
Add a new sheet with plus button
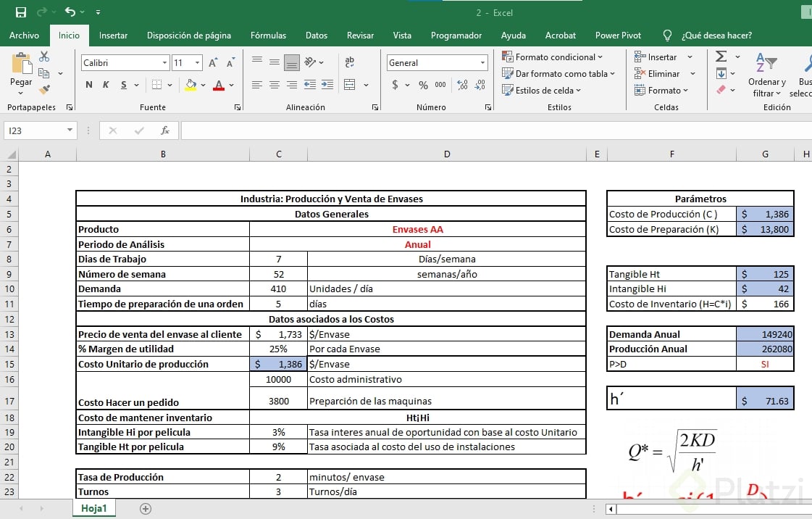pos(146,508)
